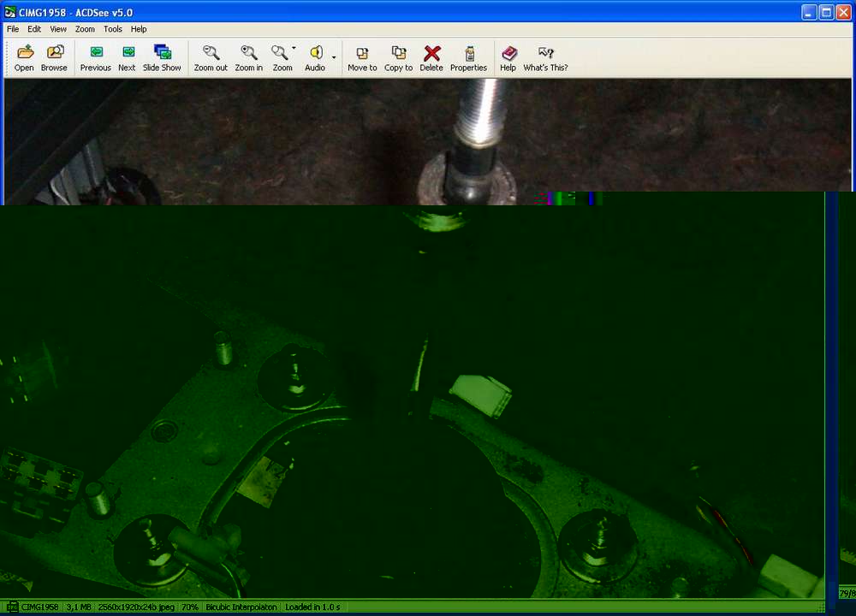This screenshot has width=856, height=616.
Task: Click the 3,1 MB file size in the status bar
Action: click(x=79, y=607)
